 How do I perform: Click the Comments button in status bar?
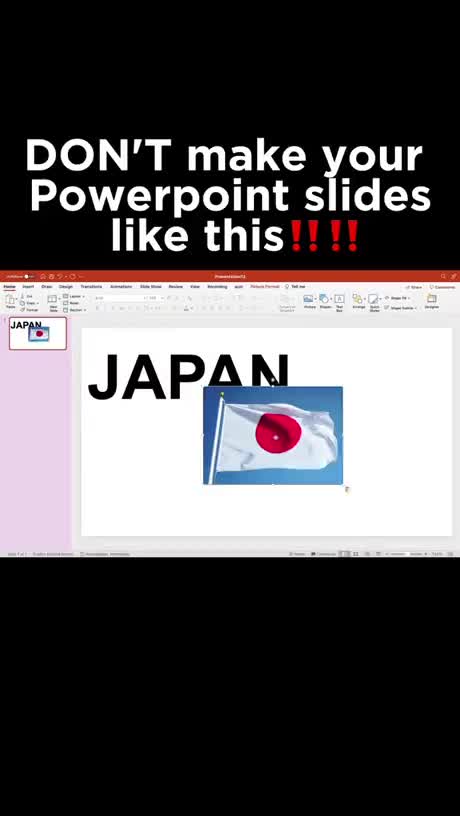click(324, 554)
